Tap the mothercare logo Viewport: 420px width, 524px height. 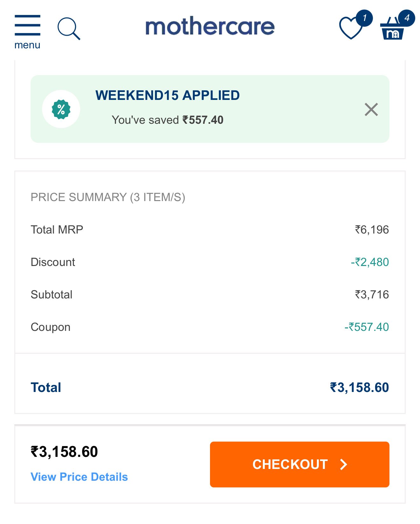(210, 27)
